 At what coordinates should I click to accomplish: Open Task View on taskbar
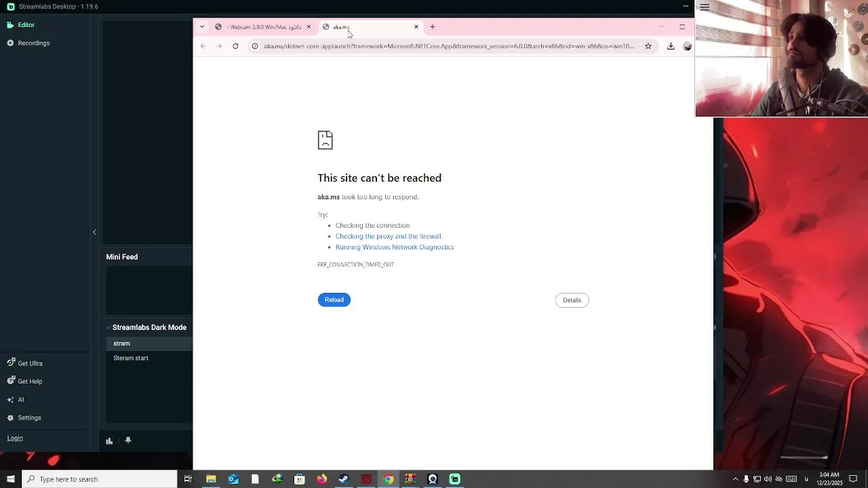point(188,479)
